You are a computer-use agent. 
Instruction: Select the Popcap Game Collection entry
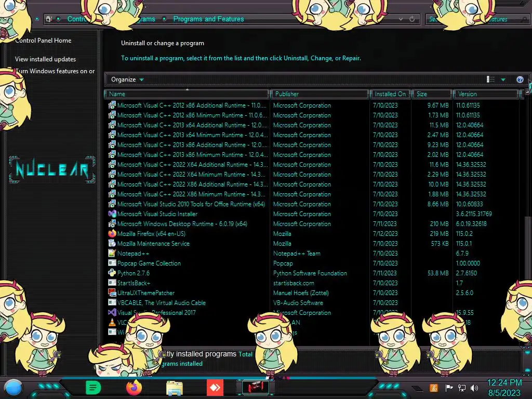pos(149,263)
